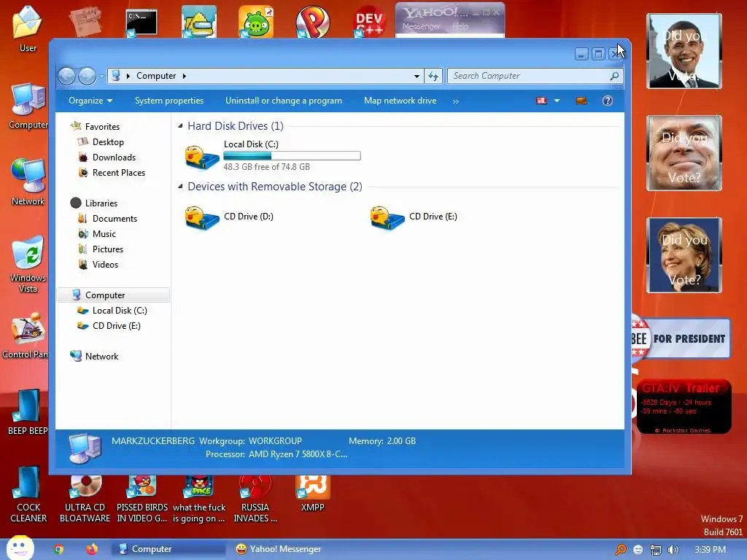Open the Windows Vista recycle bin icon
This screenshot has width=747, height=560.
(28, 264)
